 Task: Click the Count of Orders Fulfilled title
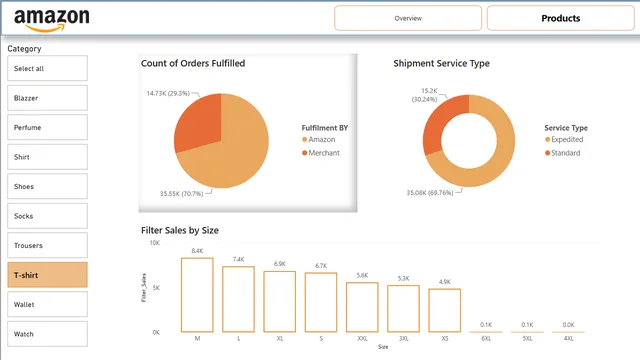193,63
